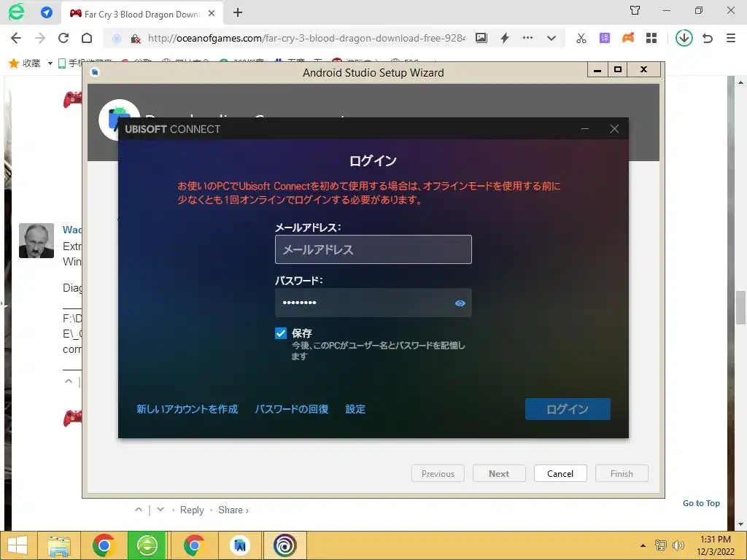Downvote the comment near Reply

click(x=160, y=510)
